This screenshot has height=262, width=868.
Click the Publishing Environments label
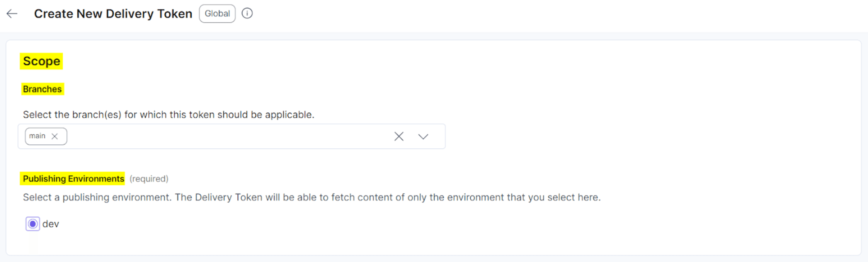coord(73,179)
